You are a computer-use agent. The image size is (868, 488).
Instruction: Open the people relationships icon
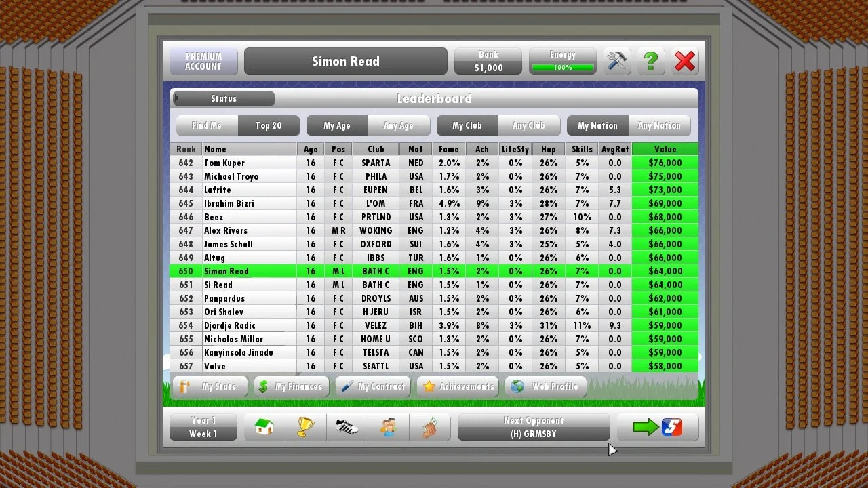tap(389, 427)
